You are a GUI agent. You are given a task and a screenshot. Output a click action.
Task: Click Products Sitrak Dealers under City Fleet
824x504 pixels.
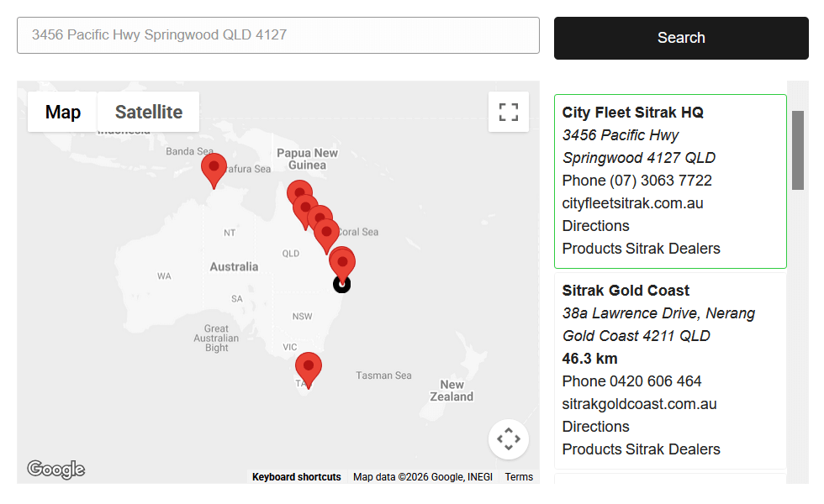641,249
